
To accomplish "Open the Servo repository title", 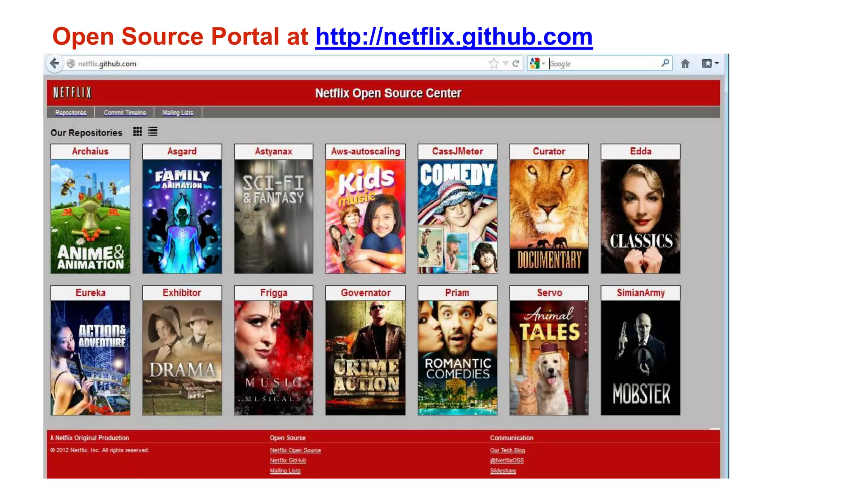I will tap(549, 293).
